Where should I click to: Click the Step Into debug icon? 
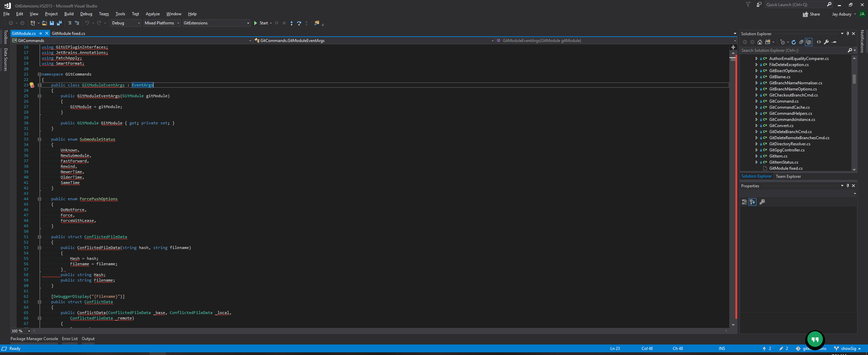click(292, 23)
